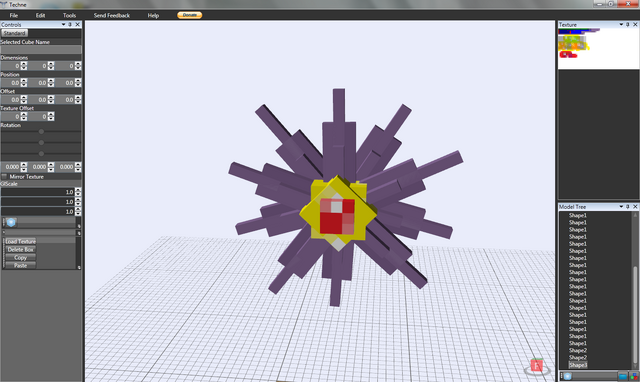
Task: Increase the first rotation numeric value
Action: click(x=24, y=164)
